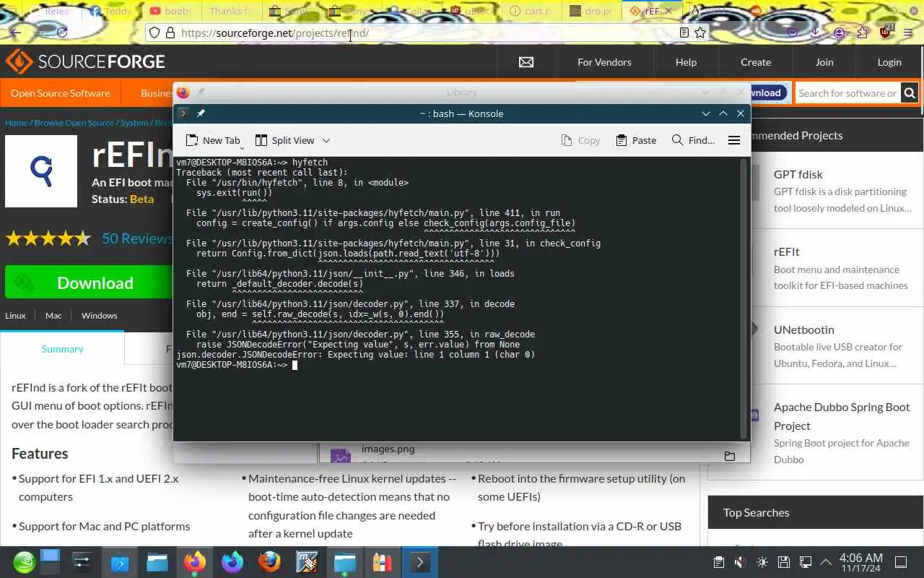
Task: Open the Firefox account icon
Action: click(x=839, y=33)
